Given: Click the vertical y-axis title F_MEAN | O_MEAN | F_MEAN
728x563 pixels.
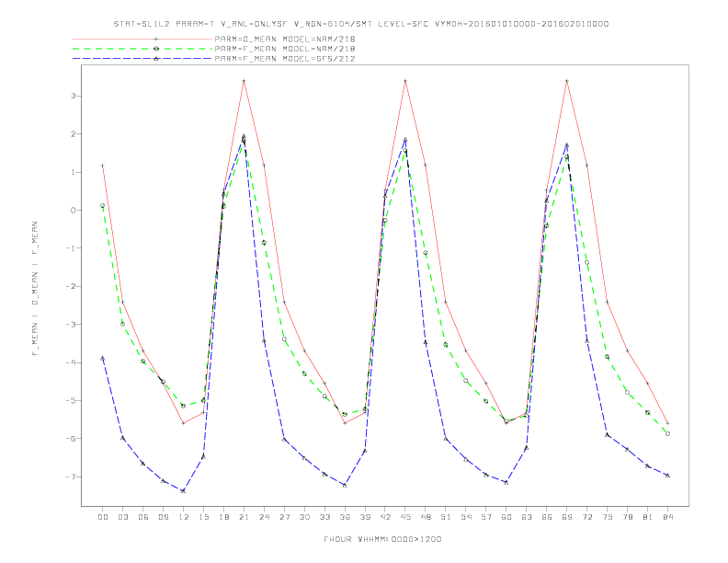Looking at the screenshot, I should [35, 289].
